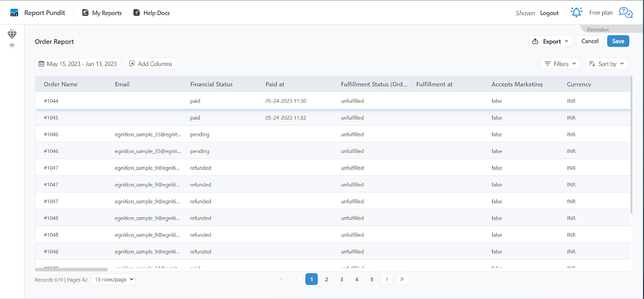Click the export upload icon

point(535,41)
